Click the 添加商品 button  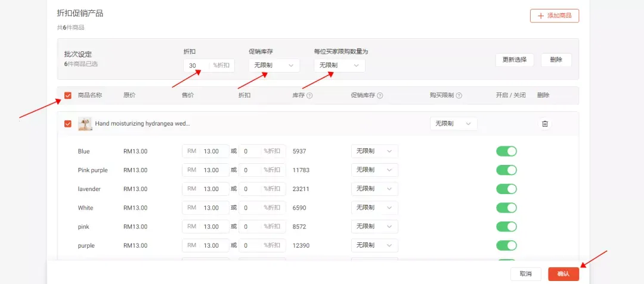coord(554,16)
